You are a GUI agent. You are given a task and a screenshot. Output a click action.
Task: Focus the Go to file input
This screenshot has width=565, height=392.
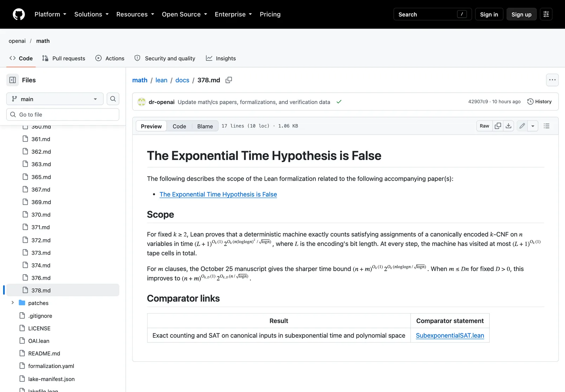point(63,115)
